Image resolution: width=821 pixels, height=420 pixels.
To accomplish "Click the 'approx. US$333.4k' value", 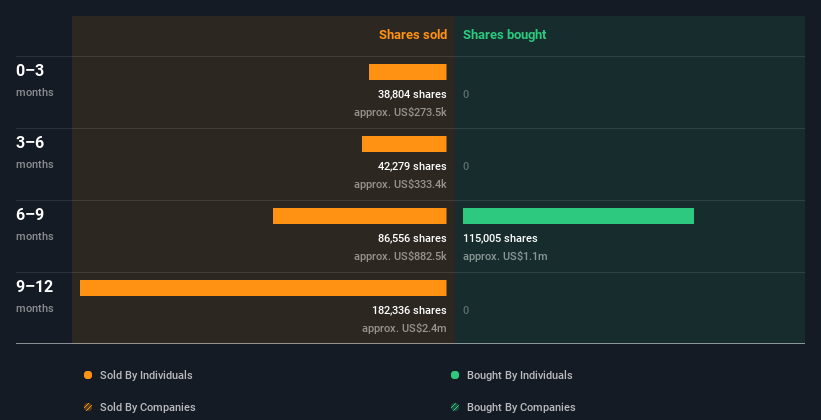I will pyautogui.click(x=400, y=184).
